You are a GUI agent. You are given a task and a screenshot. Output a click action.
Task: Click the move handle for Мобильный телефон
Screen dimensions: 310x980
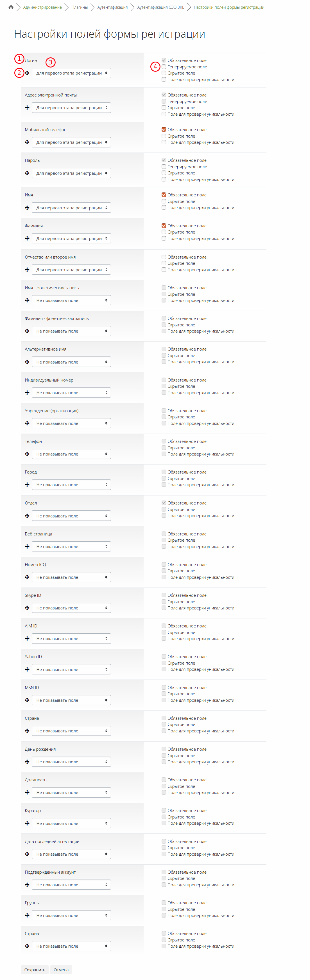[x=27, y=142]
